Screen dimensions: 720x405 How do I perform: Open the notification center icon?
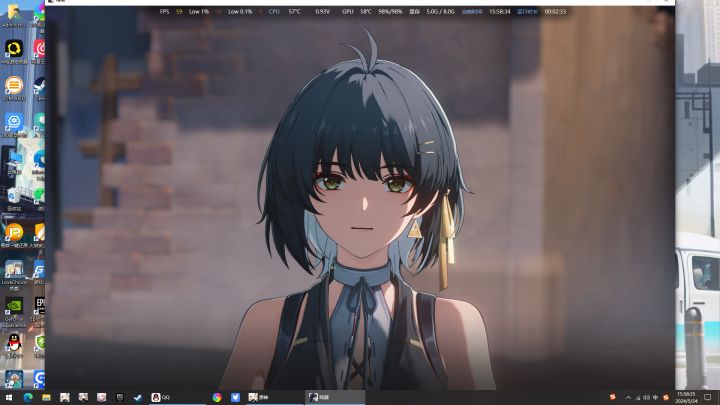tap(708, 398)
